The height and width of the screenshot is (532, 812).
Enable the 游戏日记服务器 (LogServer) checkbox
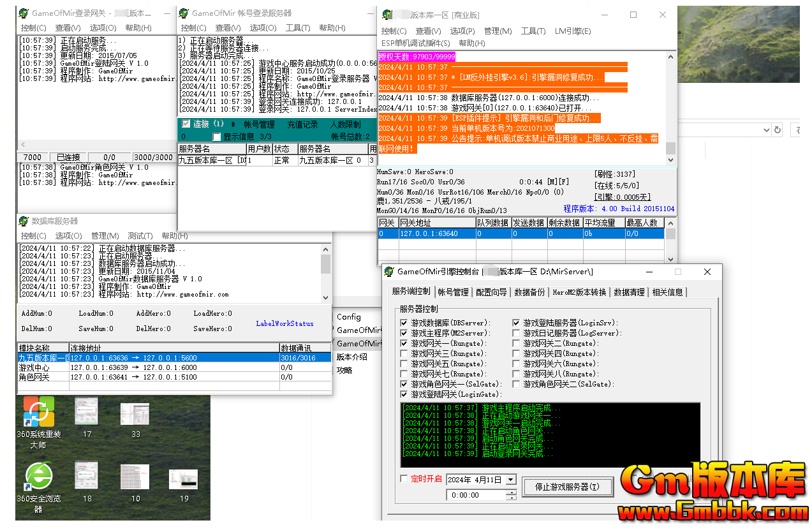pos(517,334)
